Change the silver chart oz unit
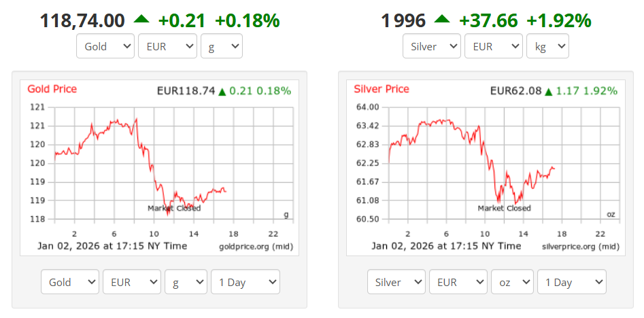 point(512,282)
